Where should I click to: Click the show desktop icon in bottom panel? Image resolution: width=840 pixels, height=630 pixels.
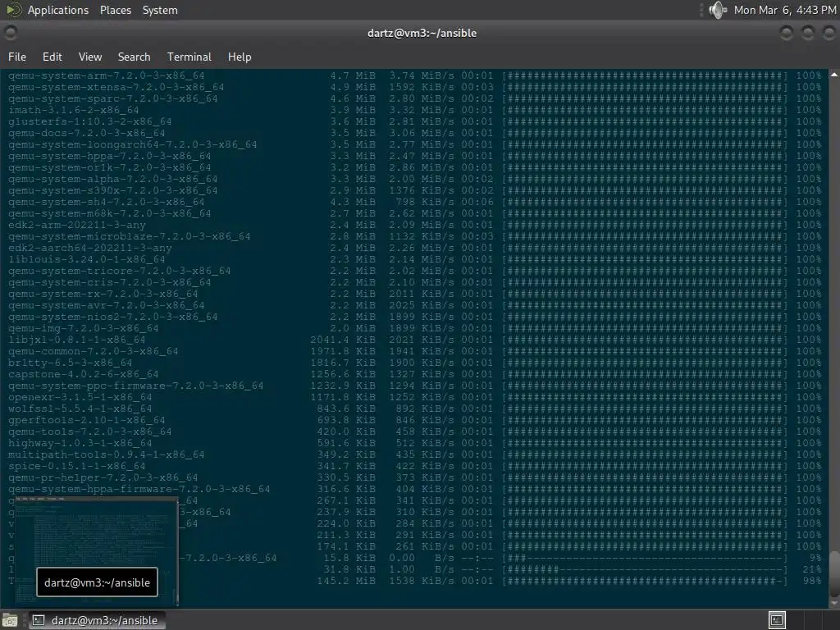point(10,620)
